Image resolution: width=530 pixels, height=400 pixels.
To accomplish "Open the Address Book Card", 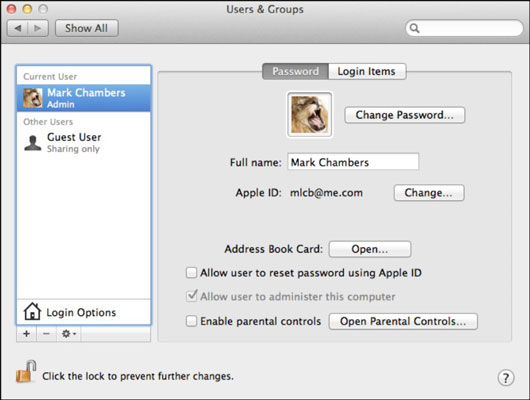I will click(370, 249).
